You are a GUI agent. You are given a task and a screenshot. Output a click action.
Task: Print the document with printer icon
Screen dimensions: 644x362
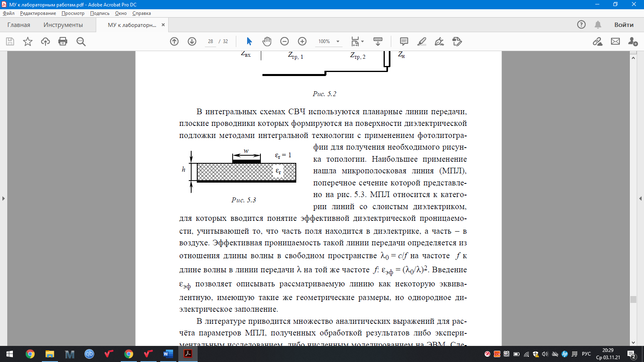pos(63,41)
